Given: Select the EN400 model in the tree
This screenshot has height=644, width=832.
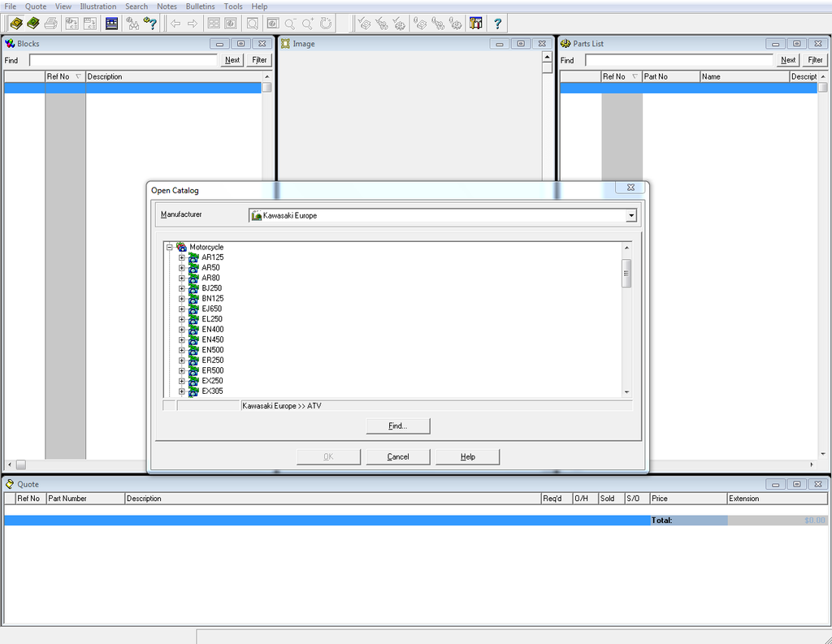Looking at the screenshot, I should click(213, 330).
